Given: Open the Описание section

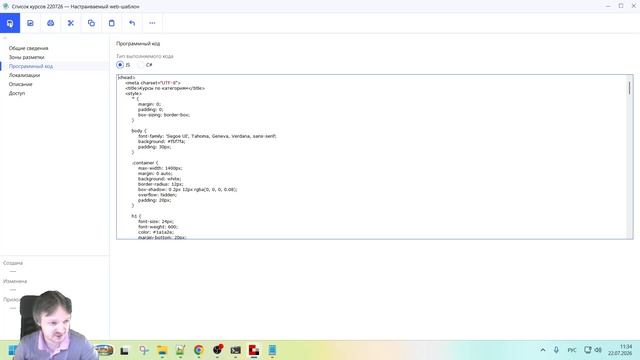Looking at the screenshot, I should point(20,84).
